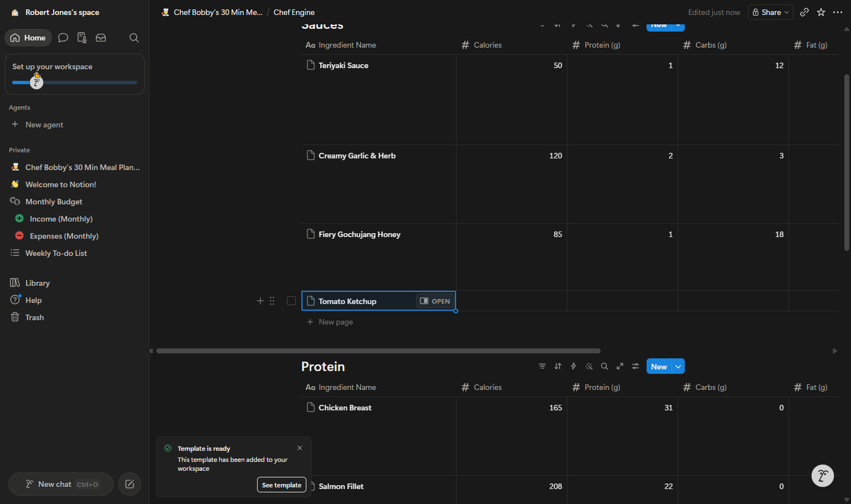Click the OPEN button on Tomato Ketchup

click(x=435, y=301)
